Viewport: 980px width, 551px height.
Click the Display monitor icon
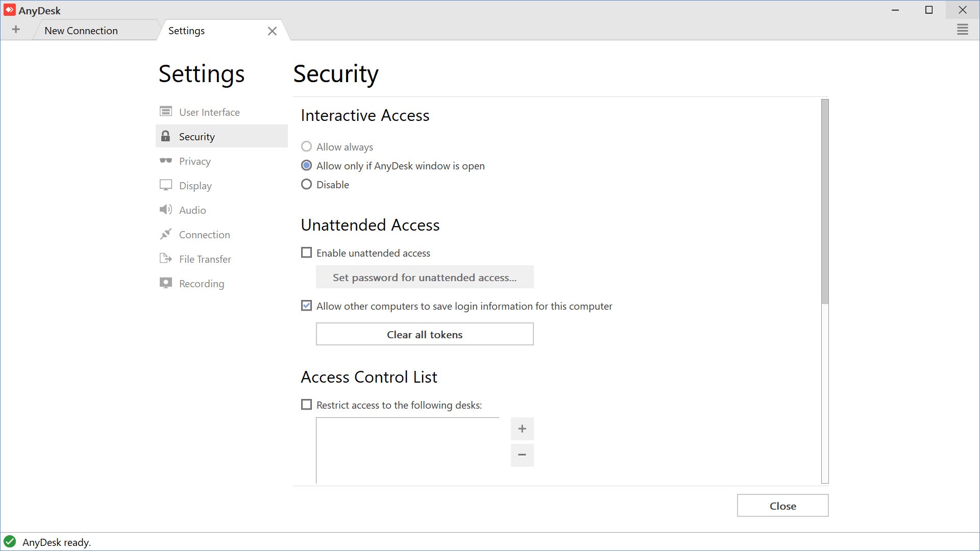point(165,185)
